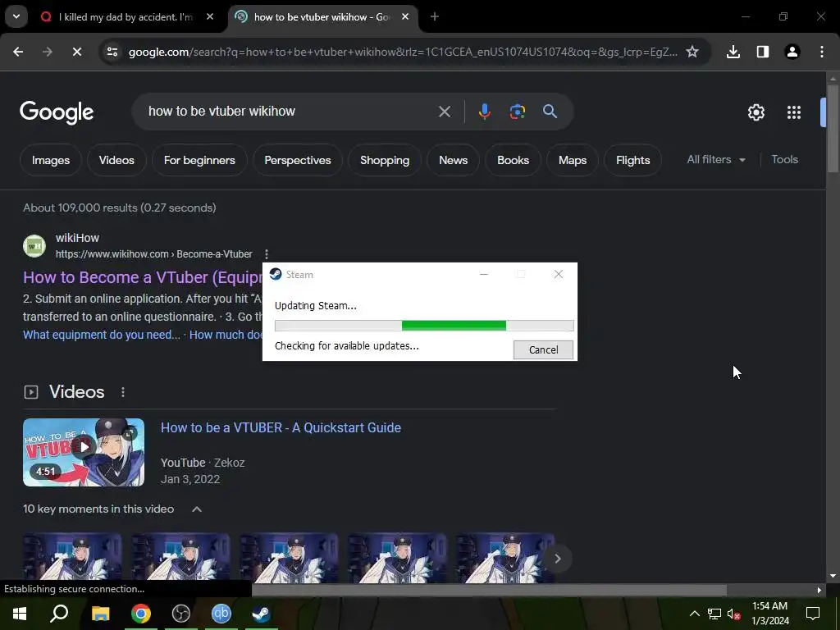Image resolution: width=840 pixels, height=630 pixels.
Task: Open the muted volume tray icon
Action: [x=734, y=614]
